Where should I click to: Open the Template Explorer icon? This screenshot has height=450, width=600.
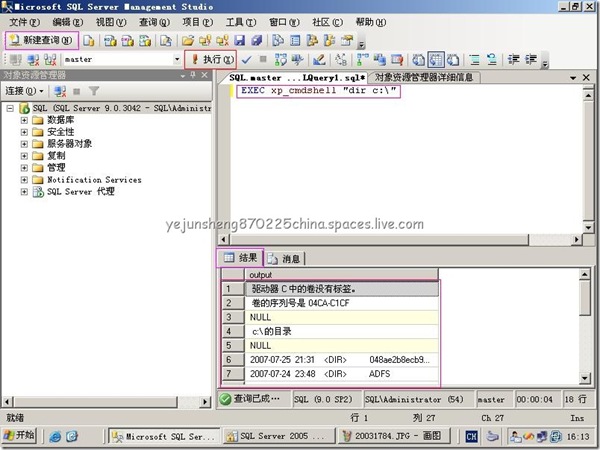(x=329, y=40)
